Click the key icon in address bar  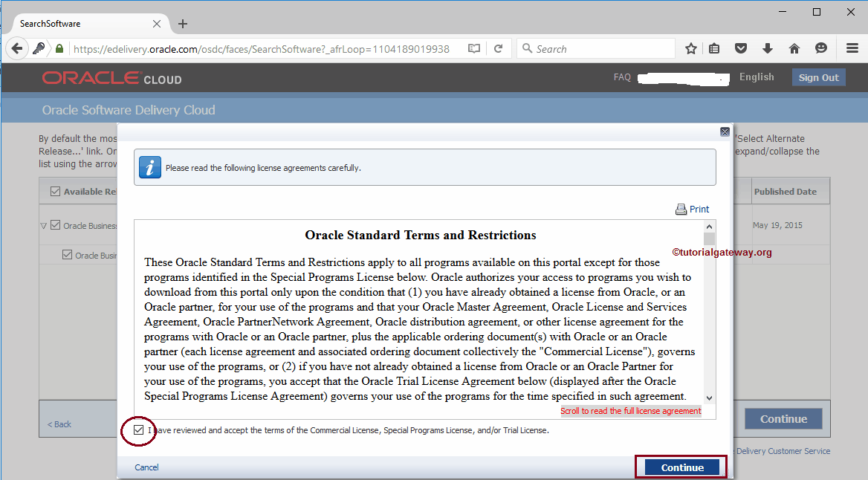39,49
